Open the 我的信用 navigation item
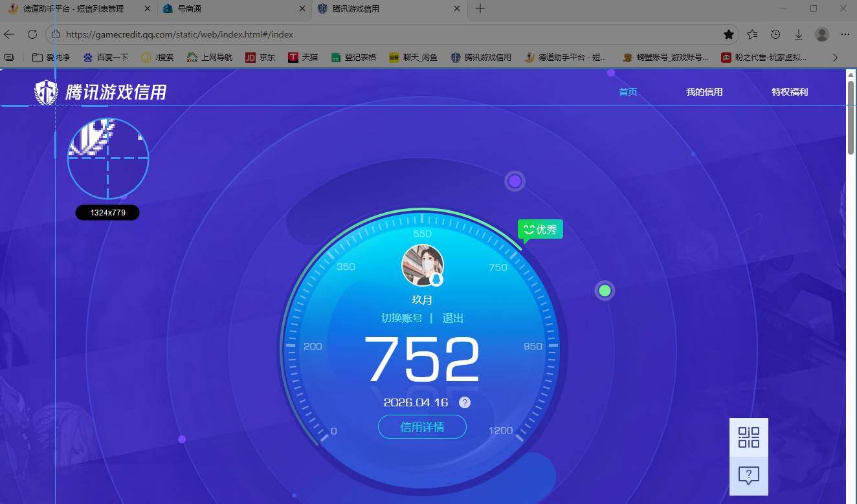This screenshot has width=857, height=504. point(704,92)
